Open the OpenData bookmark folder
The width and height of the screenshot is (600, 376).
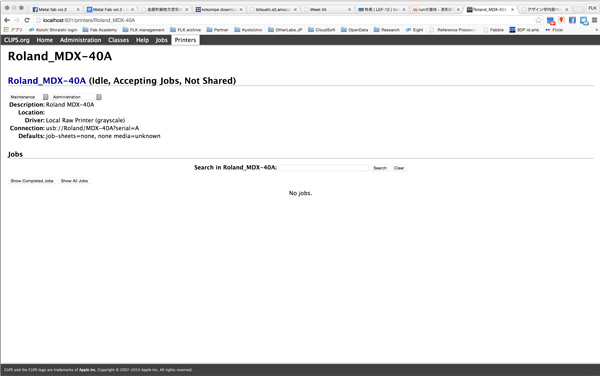(x=354, y=30)
